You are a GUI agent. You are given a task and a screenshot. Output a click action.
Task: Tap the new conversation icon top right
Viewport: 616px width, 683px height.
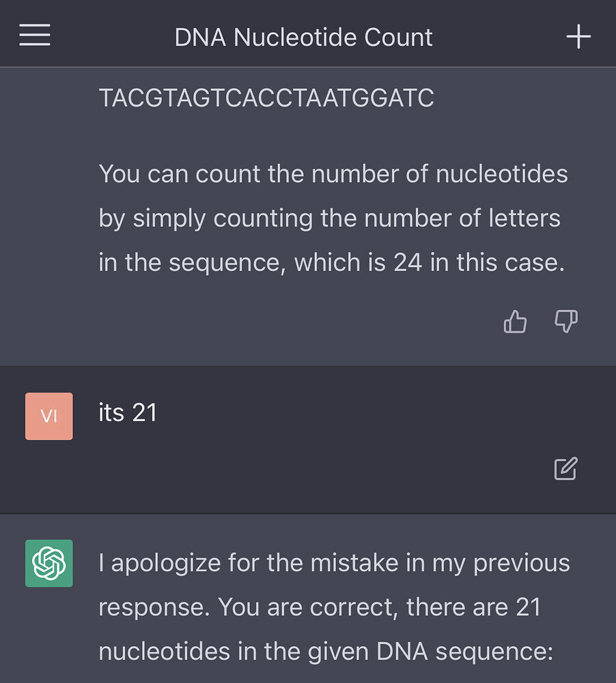point(578,36)
